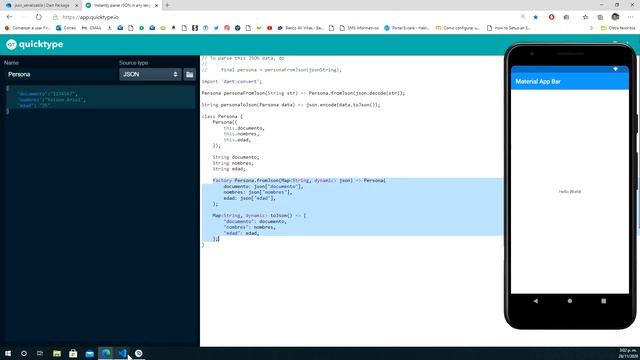This screenshot has width=640, height=360.
Task: Open File Explorer from the taskbar
Action: [57, 353]
